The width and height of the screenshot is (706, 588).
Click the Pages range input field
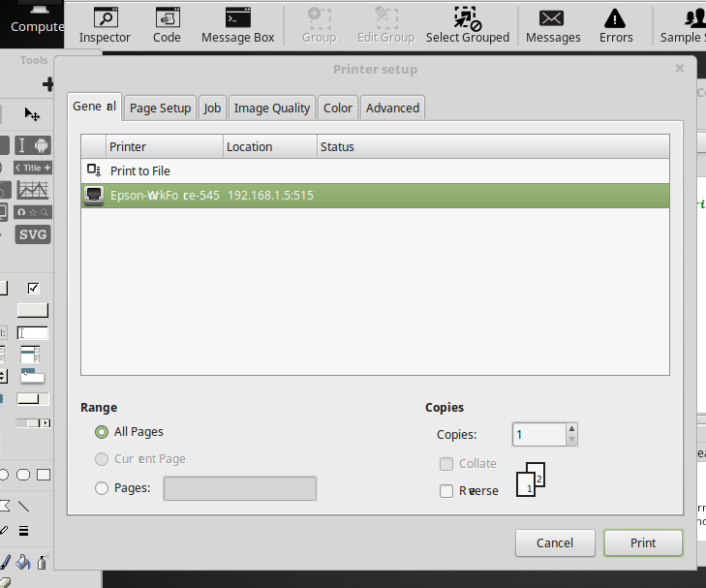[240, 488]
